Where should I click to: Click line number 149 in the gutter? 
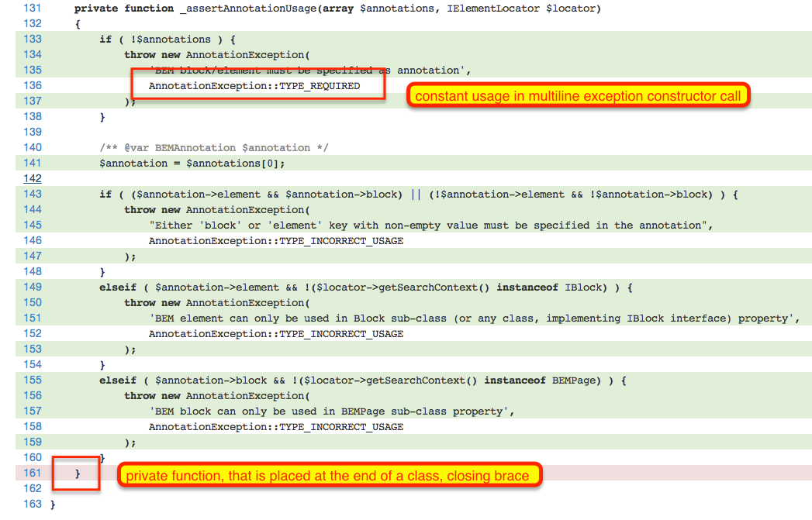click(x=33, y=287)
